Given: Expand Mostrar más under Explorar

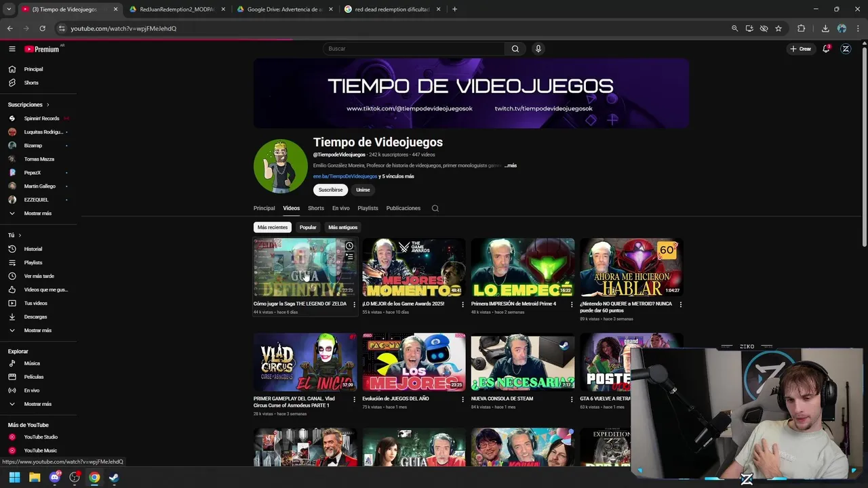Looking at the screenshot, I should tap(38, 404).
